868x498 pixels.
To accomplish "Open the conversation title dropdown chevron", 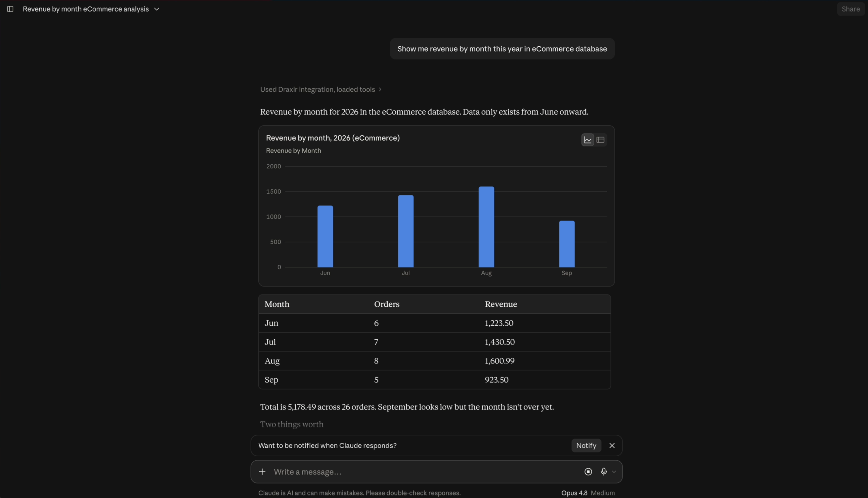I will pos(157,9).
